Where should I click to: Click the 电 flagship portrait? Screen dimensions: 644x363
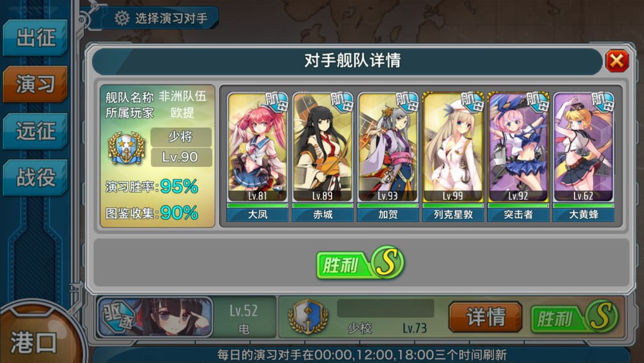coord(155,317)
